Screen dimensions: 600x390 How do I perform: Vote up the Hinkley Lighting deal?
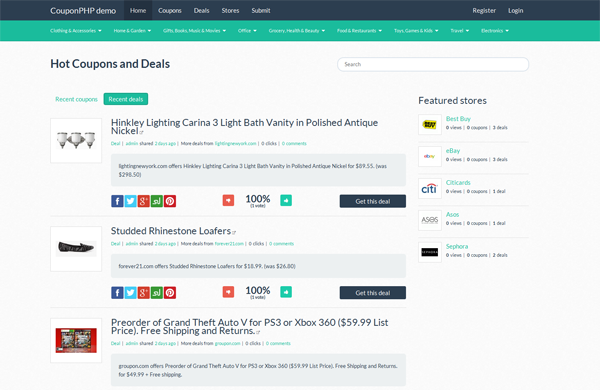coord(286,200)
